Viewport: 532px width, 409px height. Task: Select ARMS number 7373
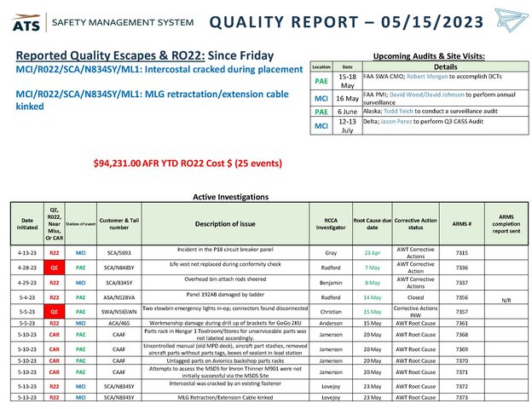coord(462,397)
